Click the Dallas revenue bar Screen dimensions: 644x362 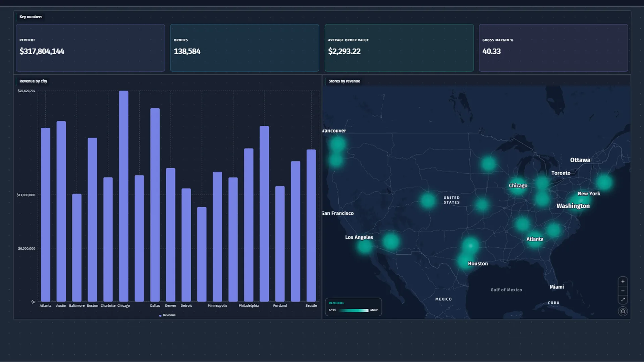(155, 205)
